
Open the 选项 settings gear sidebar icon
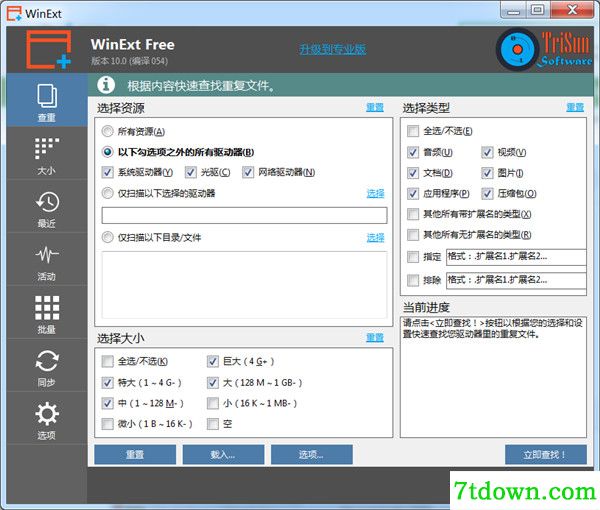coord(47,418)
